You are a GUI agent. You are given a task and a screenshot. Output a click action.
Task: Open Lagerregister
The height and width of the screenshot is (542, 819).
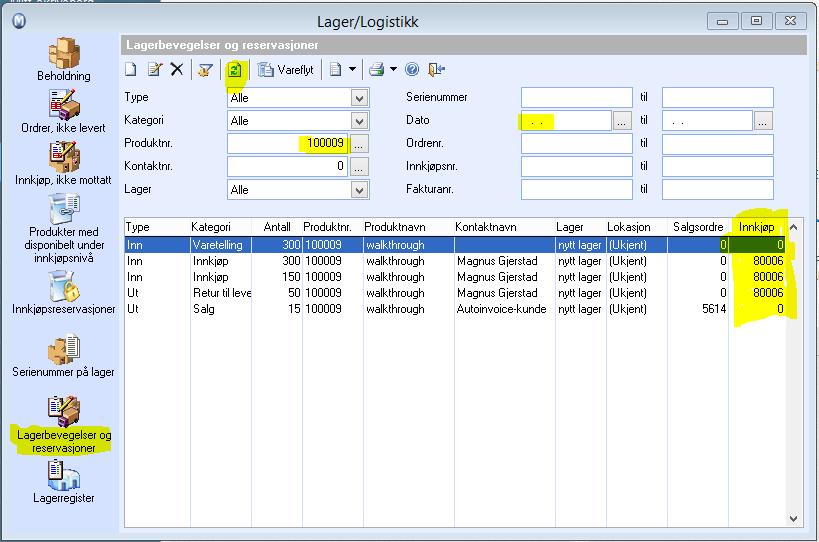pos(64,482)
